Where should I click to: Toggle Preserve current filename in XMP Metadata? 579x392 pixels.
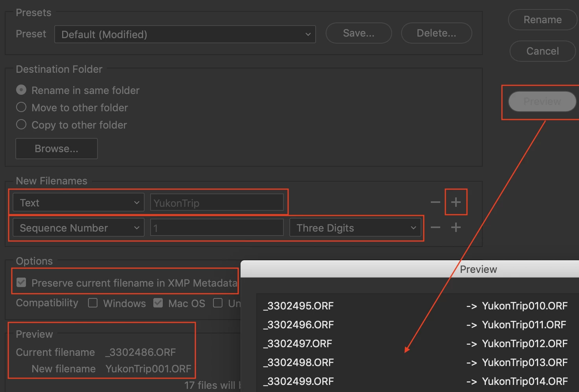click(x=21, y=282)
